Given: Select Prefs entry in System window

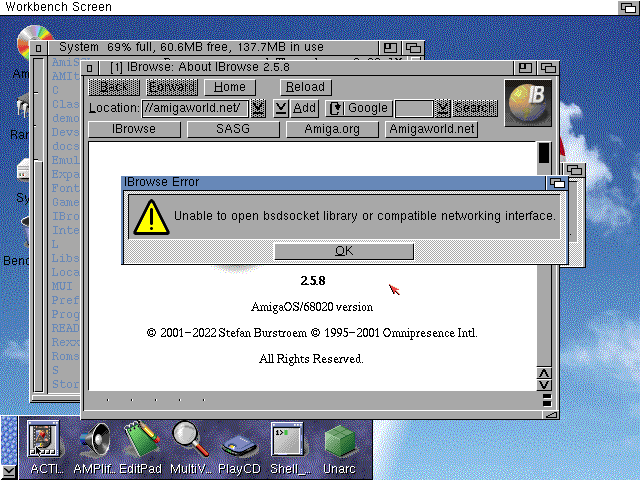Looking at the screenshot, I should pyautogui.click(x=65, y=300).
